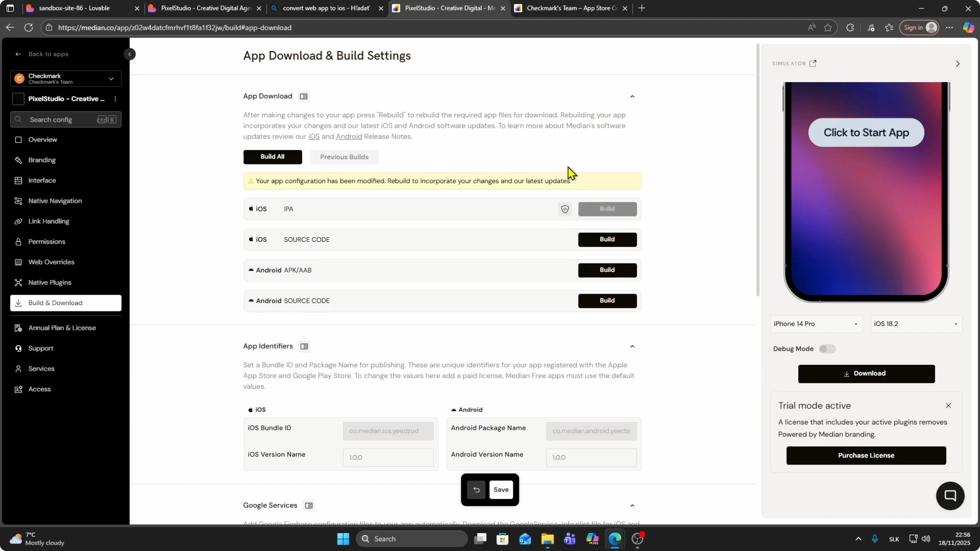Open the chat support bubble
This screenshot has width=980, height=551.
coord(950,496)
